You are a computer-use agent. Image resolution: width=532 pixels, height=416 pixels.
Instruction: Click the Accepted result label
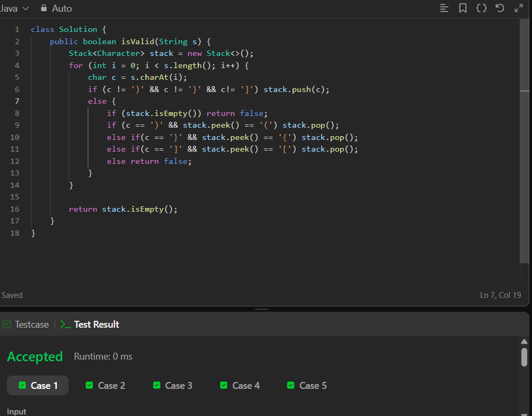[35, 356]
